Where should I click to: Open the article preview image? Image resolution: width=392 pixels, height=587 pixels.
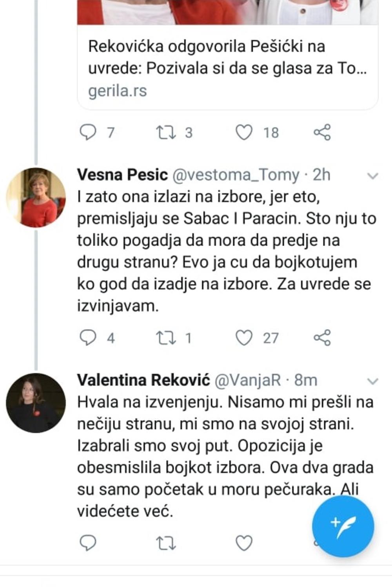pyautogui.click(x=227, y=12)
